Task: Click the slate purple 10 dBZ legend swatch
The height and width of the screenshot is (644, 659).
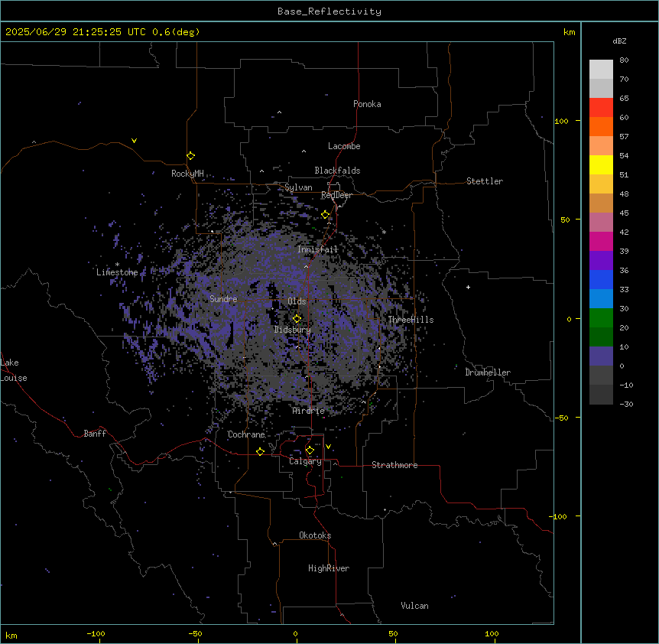Action: click(601, 356)
